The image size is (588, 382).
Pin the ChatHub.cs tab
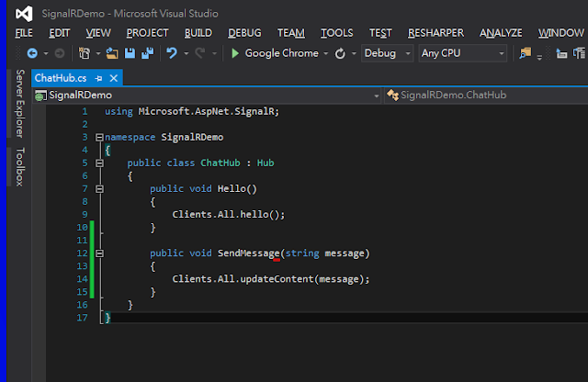click(98, 78)
